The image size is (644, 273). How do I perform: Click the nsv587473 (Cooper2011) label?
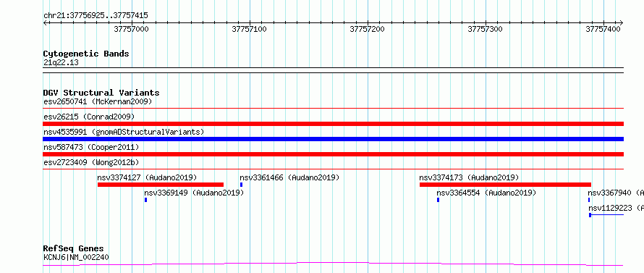pos(91,147)
